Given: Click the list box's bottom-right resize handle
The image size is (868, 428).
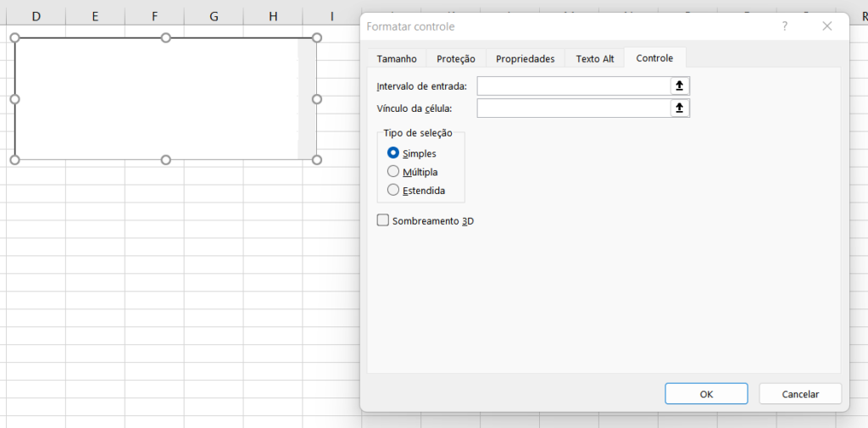Looking at the screenshot, I should coord(317,159).
